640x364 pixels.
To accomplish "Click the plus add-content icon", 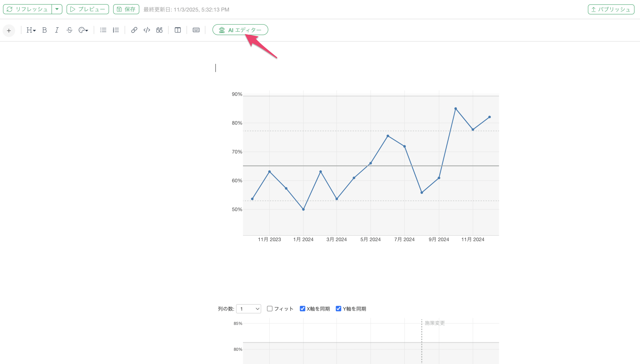I will click(x=9, y=30).
